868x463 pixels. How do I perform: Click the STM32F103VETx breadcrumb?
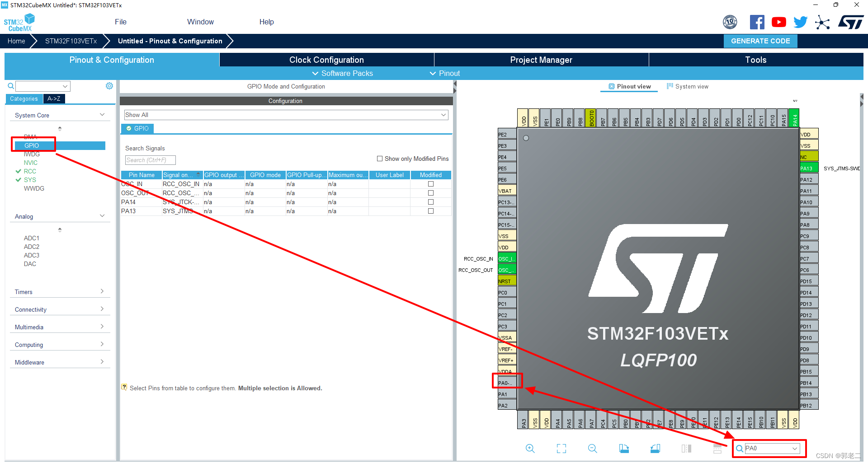click(x=71, y=41)
